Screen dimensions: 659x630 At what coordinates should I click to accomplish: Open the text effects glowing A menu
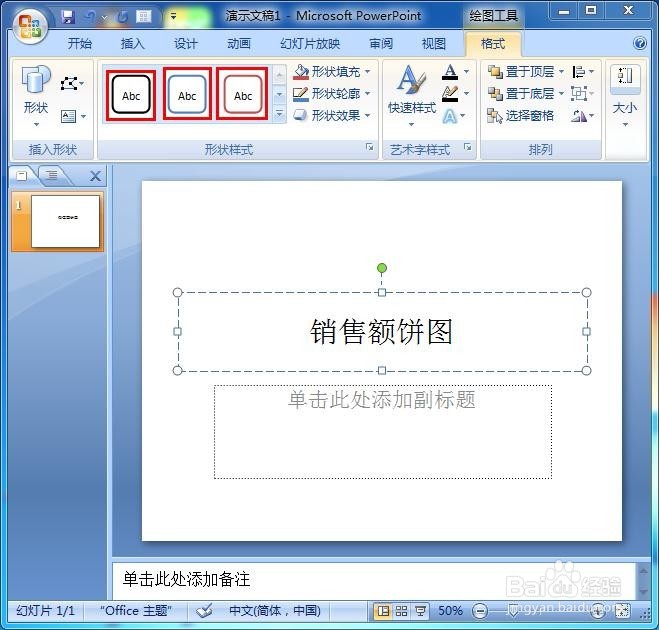pos(454,116)
